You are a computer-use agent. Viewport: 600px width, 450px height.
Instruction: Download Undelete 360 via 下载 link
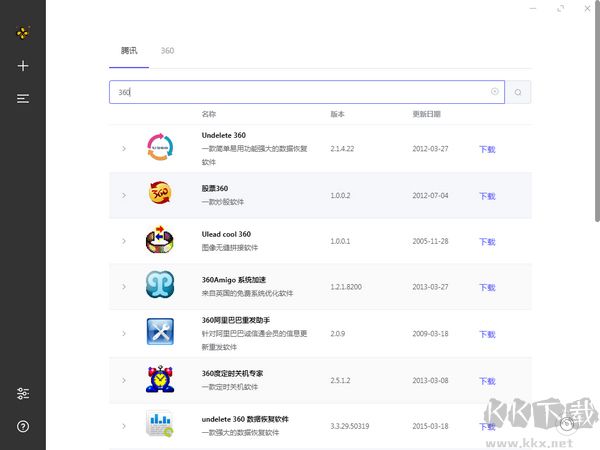pos(487,149)
